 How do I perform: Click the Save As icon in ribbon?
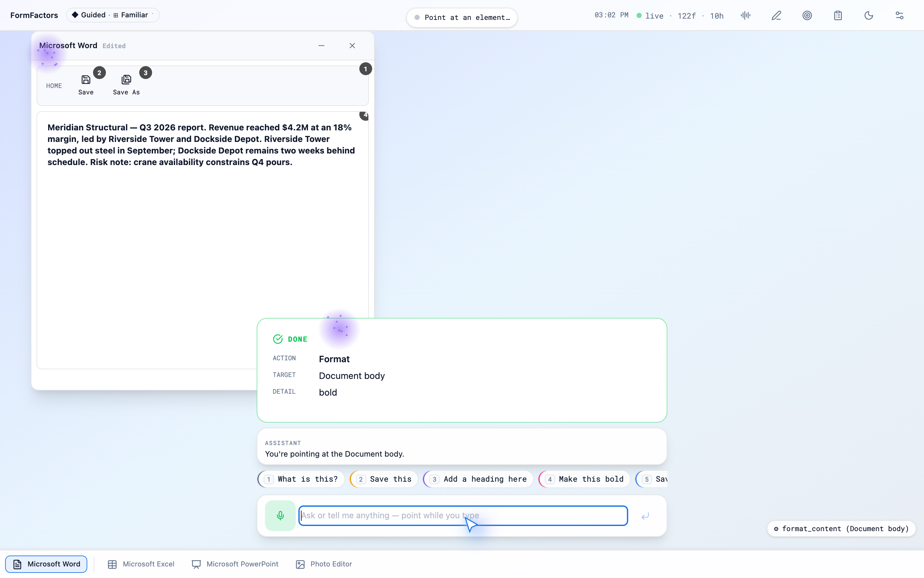(x=126, y=80)
